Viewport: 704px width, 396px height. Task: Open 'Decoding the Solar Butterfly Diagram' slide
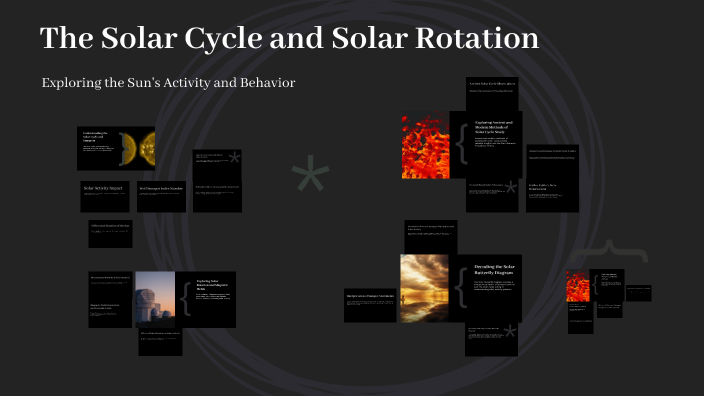(x=485, y=288)
